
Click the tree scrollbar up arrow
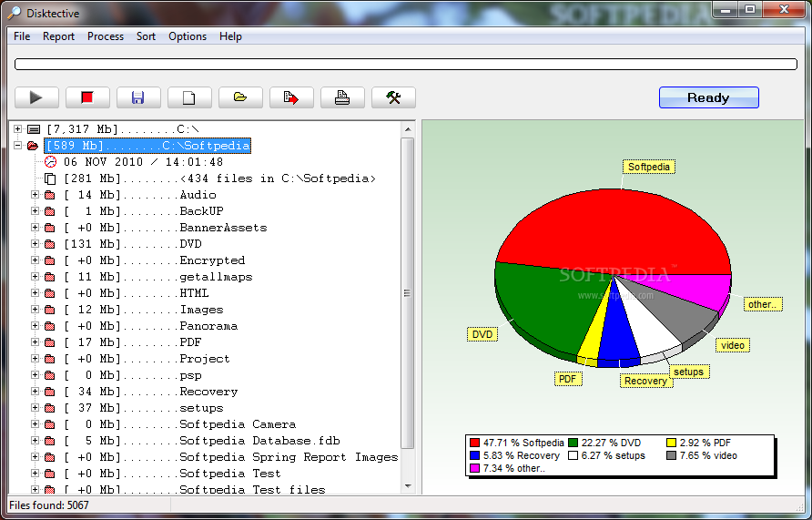click(x=408, y=129)
